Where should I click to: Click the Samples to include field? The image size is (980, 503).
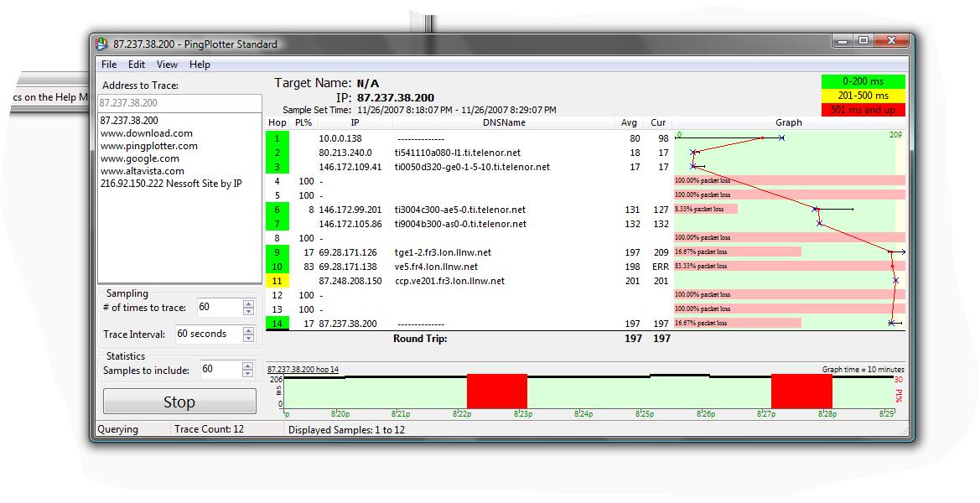[220, 369]
